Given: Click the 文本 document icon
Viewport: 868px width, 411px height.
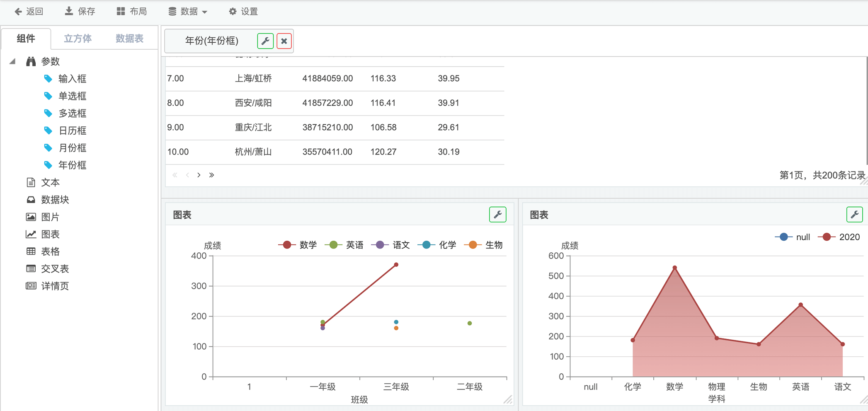Looking at the screenshot, I should (31, 182).
